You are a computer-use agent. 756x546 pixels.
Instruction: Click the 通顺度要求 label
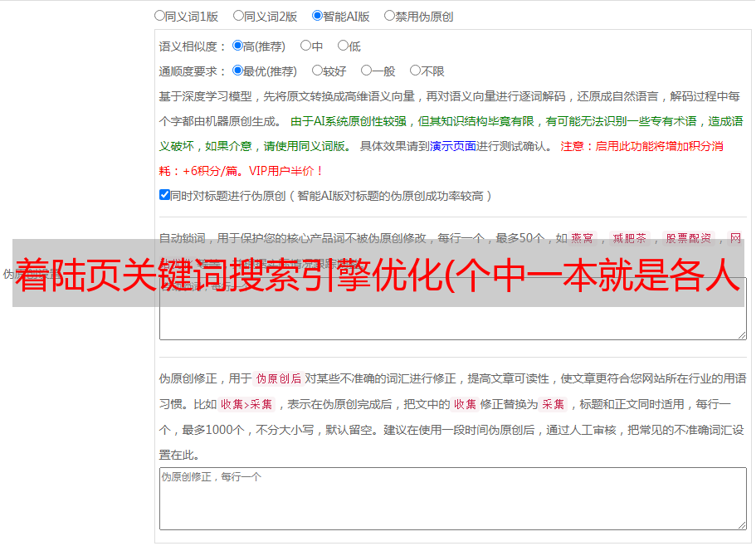(x=193, y=71)
